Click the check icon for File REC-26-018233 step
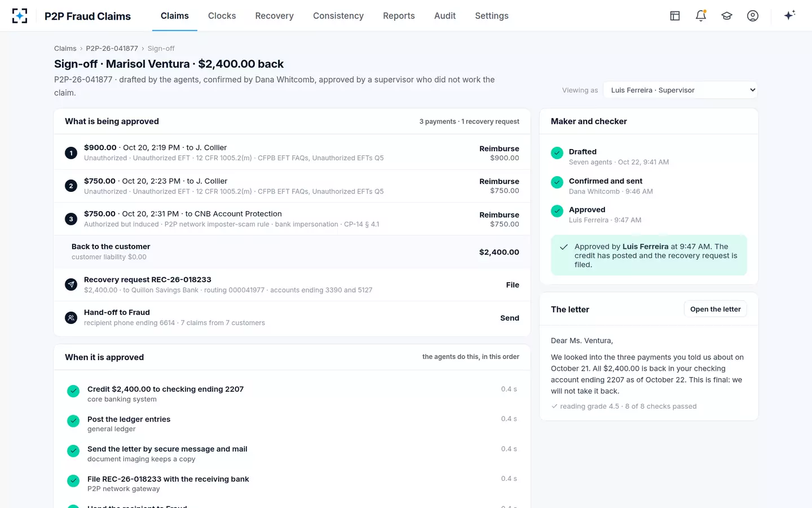Viewport: 812px width, 508px height. tap(73, 480)
